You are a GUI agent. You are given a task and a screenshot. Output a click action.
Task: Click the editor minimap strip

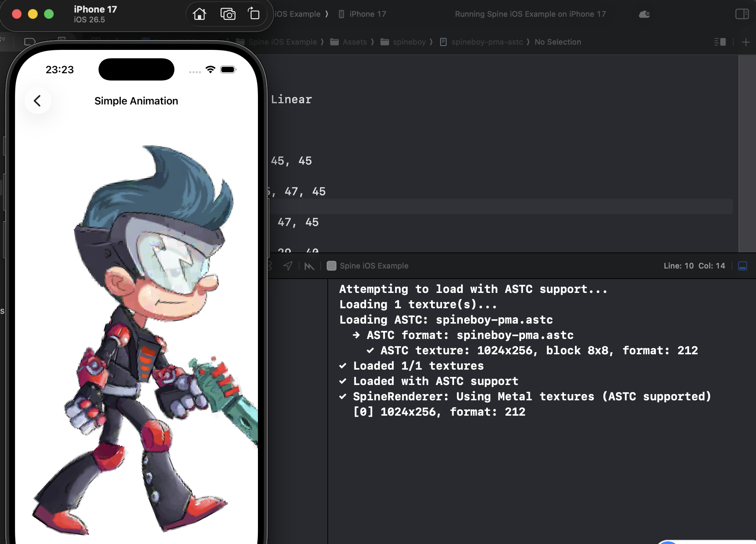tap(747, 153)
